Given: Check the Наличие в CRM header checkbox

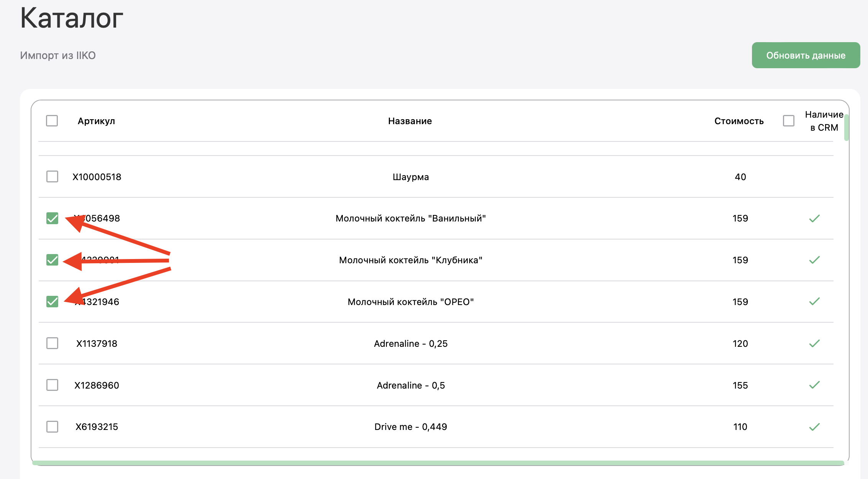Looking at the screenshot, I should click(x=788, y=121).
